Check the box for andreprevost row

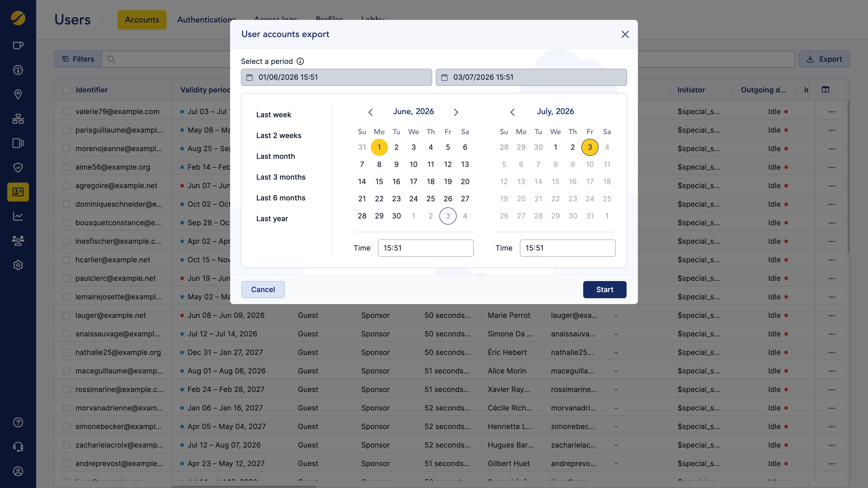66,463
